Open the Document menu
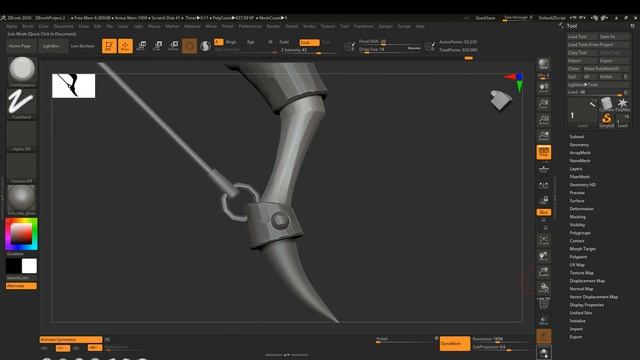 [x=64, y=26]
